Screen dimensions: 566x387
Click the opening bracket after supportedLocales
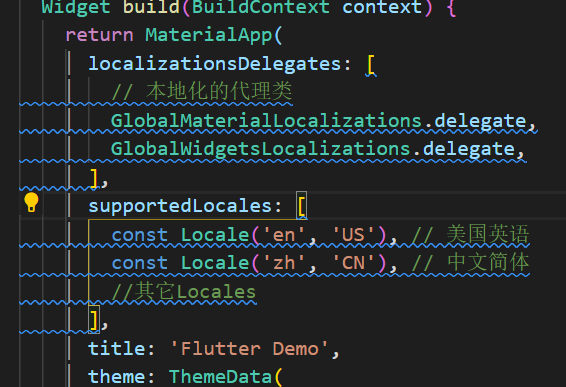click(301, 206)
